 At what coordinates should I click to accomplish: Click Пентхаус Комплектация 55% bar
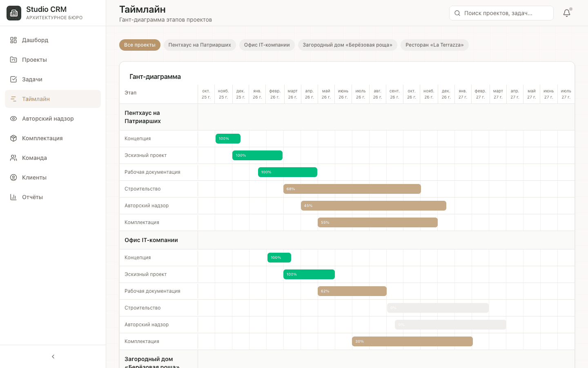378,222
